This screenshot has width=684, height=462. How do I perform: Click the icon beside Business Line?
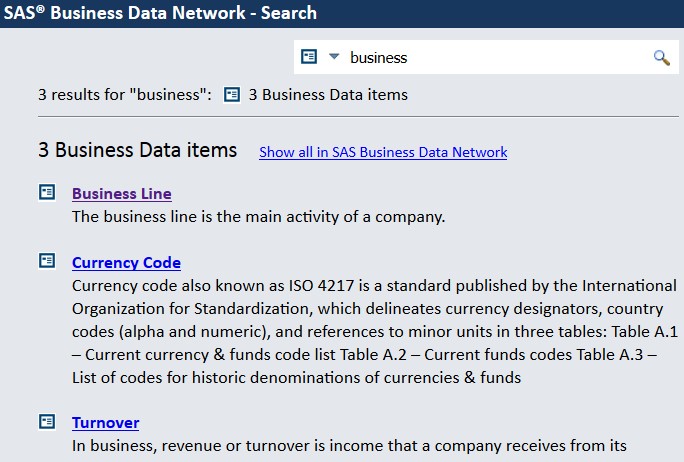click(47, 192)
